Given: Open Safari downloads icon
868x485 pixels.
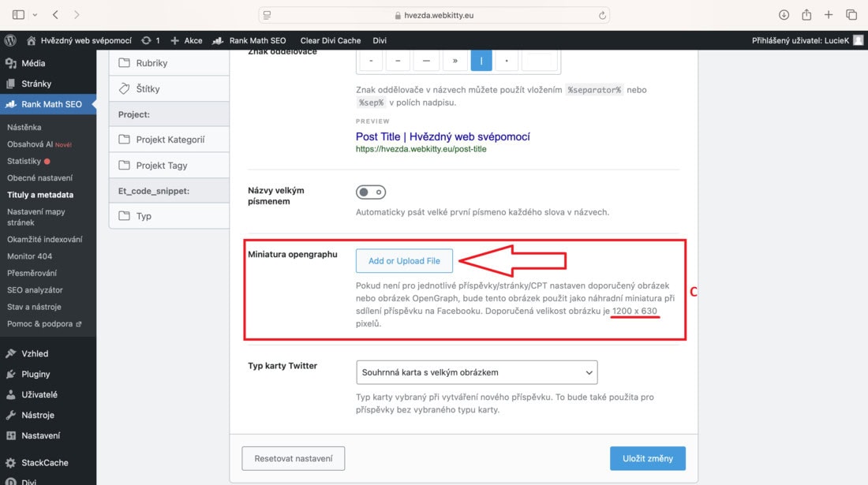Looking at the screenshot, I should [x=784, y=15].
